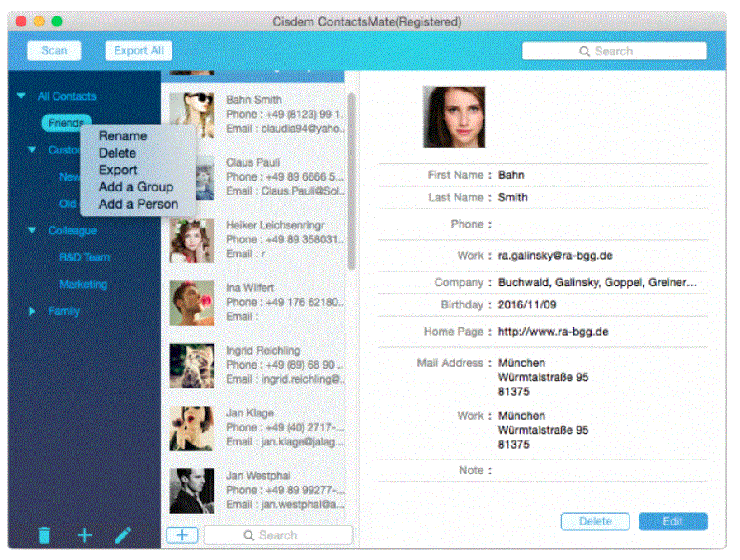Click the magnifier icon in top search field
The width and height of the screenshot is (740, 560).
[x=584, y=51]
